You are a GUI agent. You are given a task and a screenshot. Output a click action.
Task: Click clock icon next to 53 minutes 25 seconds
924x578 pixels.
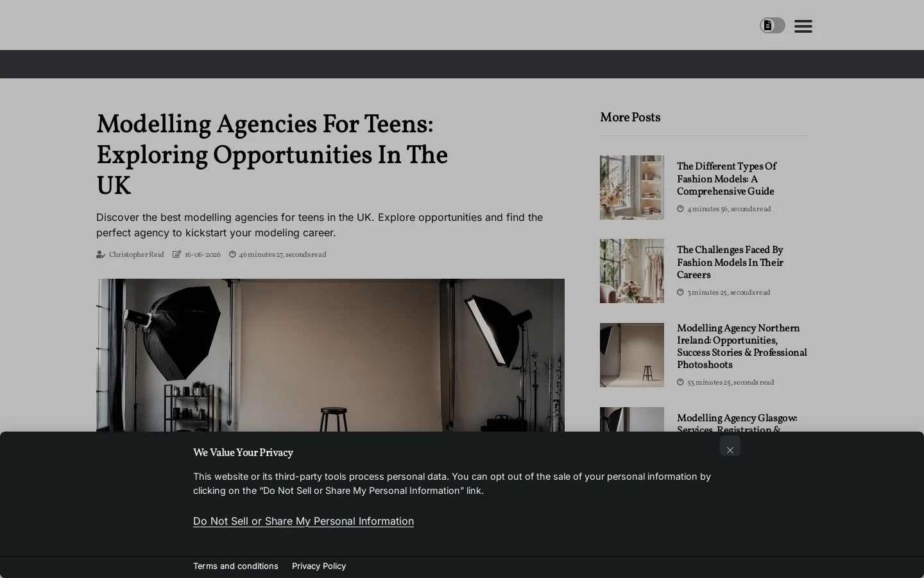680,382
